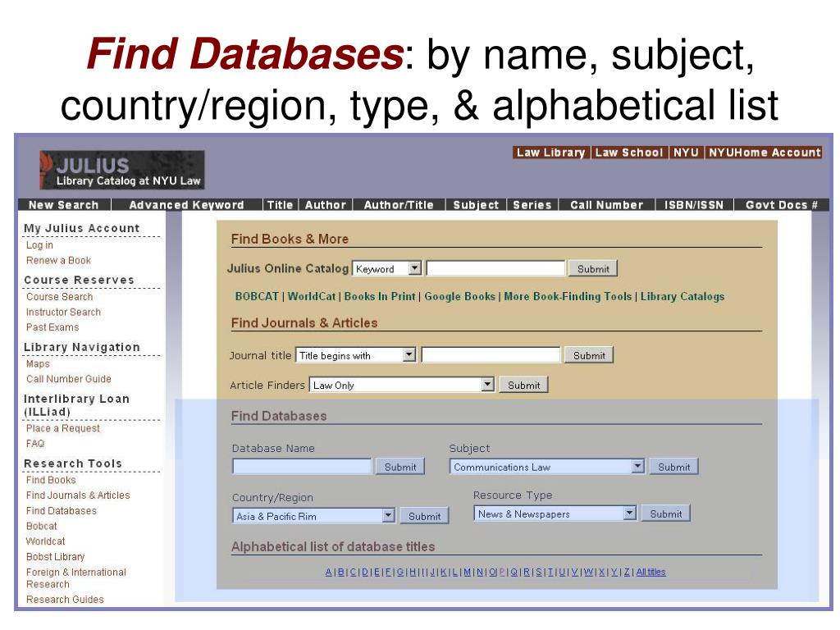This screenshot has height=630, width=840.
Task: Submit the Julius Online Catalog search
Action: coord(593,269)
